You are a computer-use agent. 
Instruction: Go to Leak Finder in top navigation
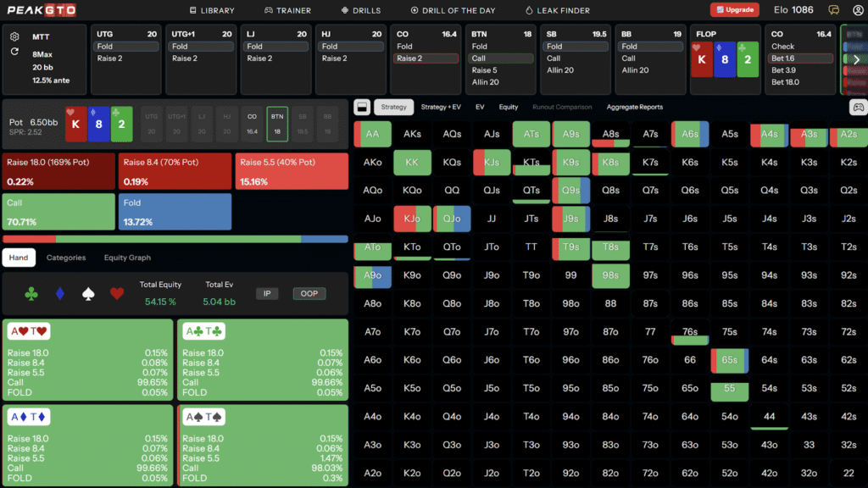coord(557,10)
